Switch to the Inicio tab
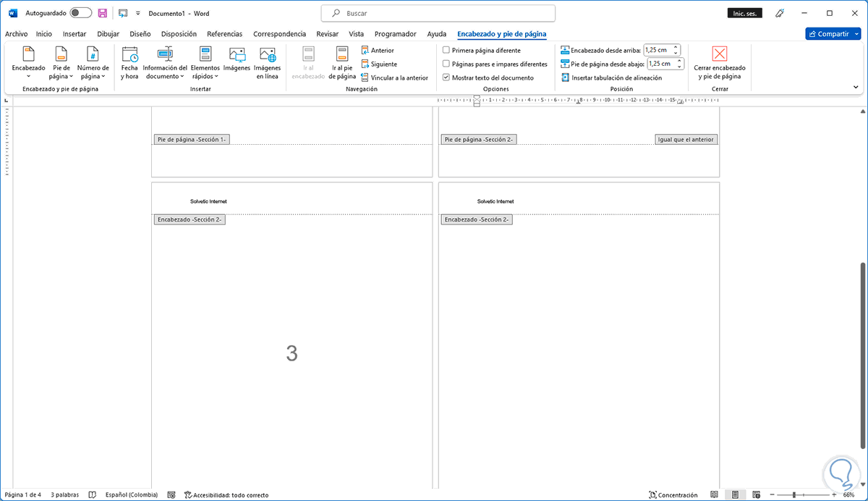The image size is (868, 501). [44, 34]
